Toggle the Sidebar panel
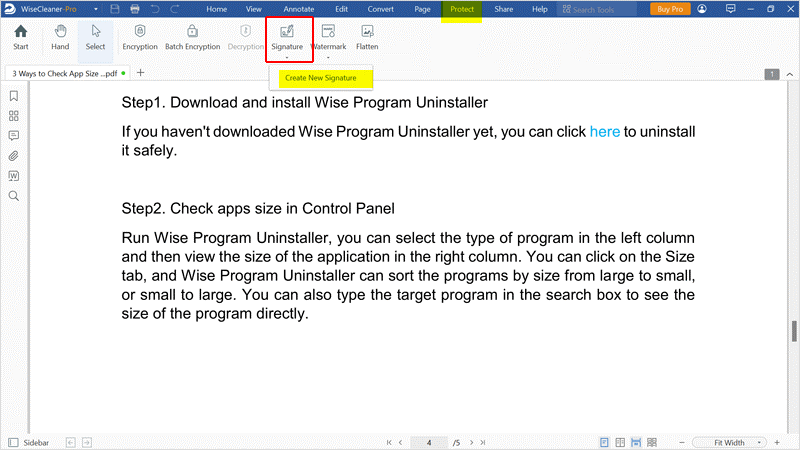This screenshot has width=800, height=450. point(29,442)
